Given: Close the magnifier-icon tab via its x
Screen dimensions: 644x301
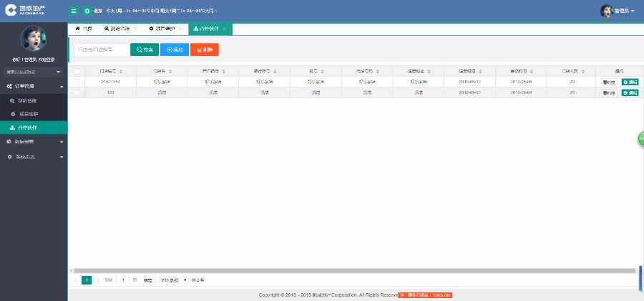Looking at the screenshot, I should [135, 29].
